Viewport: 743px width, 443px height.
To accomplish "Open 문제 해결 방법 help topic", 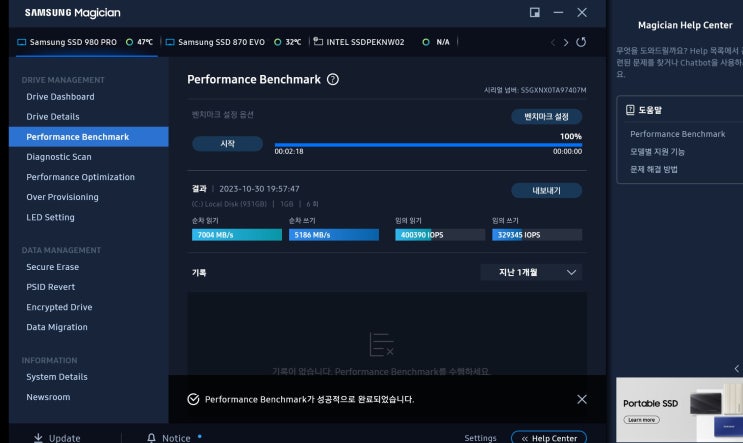I will (x=653, y=169).
